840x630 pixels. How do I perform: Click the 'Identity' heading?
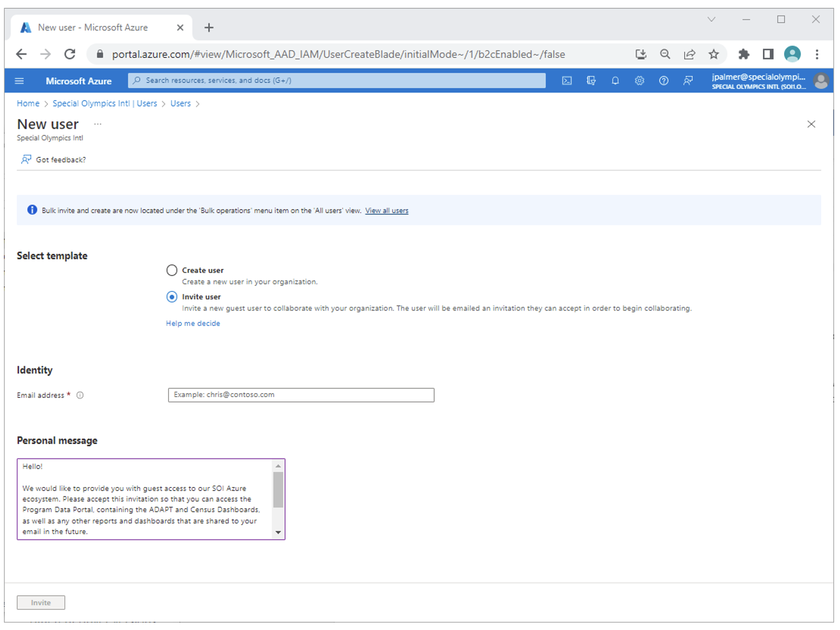coord(34,370)
